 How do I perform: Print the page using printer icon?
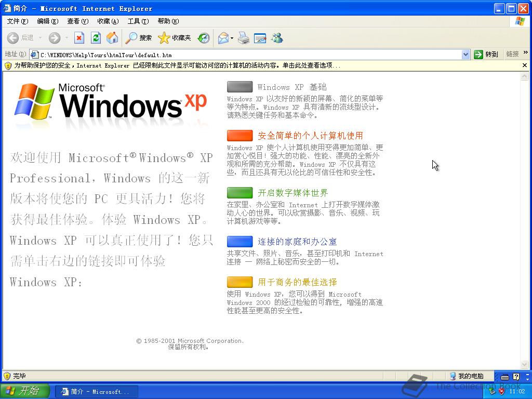point(243,37)
